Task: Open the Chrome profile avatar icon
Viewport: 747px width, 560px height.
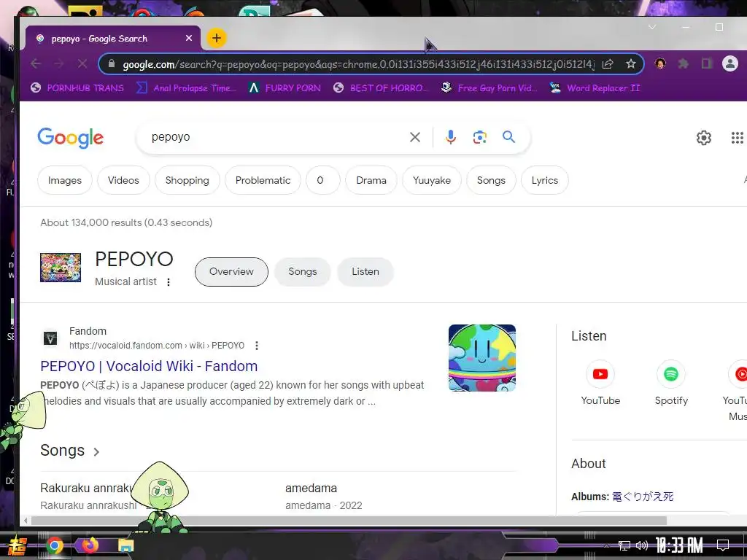Action: click(x=729, y=63)
